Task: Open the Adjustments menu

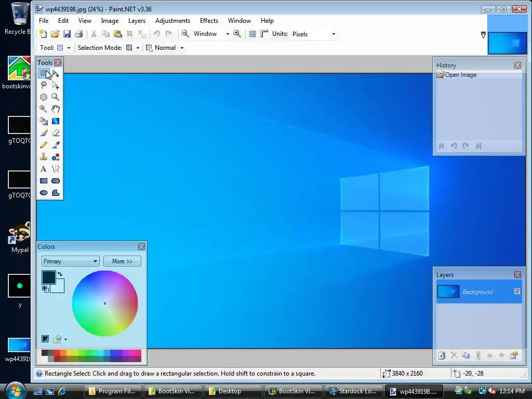Action: [x=172, y=21]
